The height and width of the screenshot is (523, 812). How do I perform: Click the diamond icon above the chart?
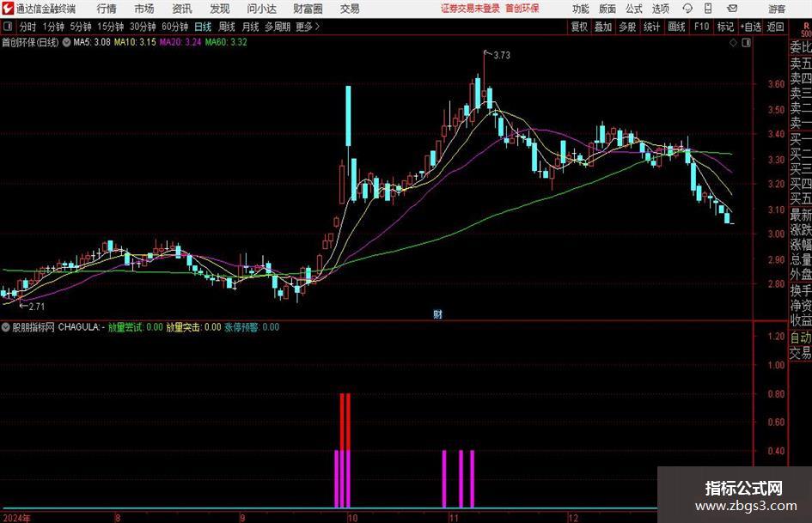[x=733, y=43]
